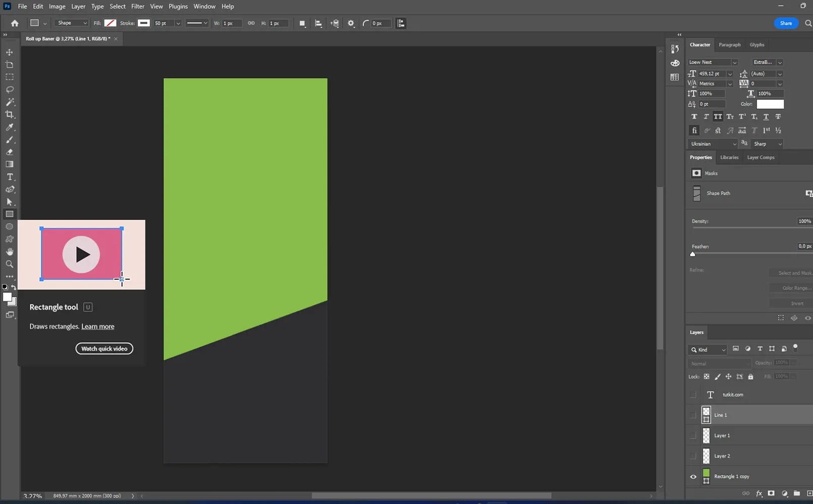Open path operations in options bar
Viewport: 813px width, 504px height.
pyautogui.click(x=302, y=23)
